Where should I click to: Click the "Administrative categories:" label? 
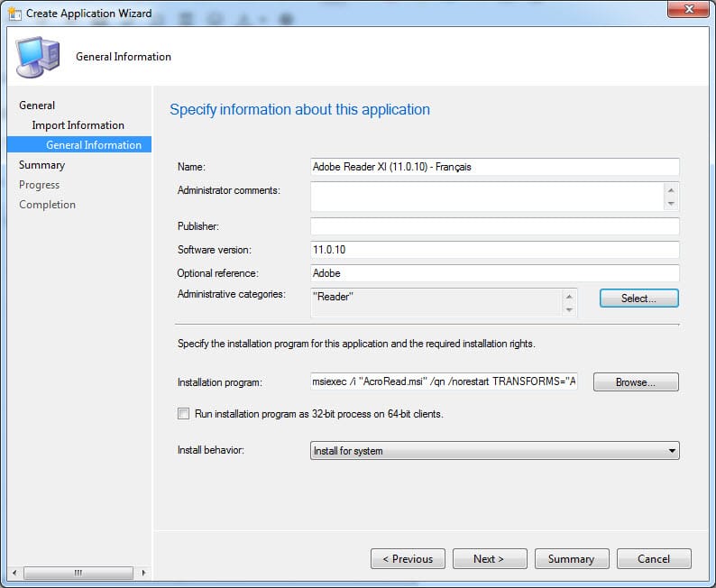pos(231,294)
